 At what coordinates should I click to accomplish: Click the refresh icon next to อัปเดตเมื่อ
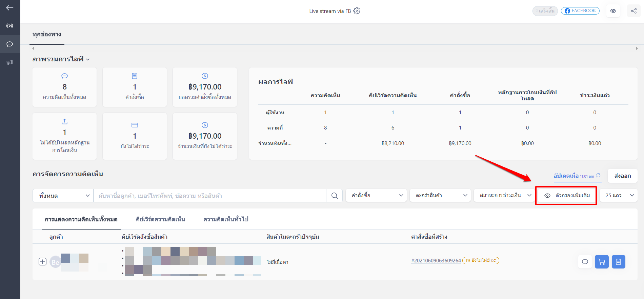598,175
